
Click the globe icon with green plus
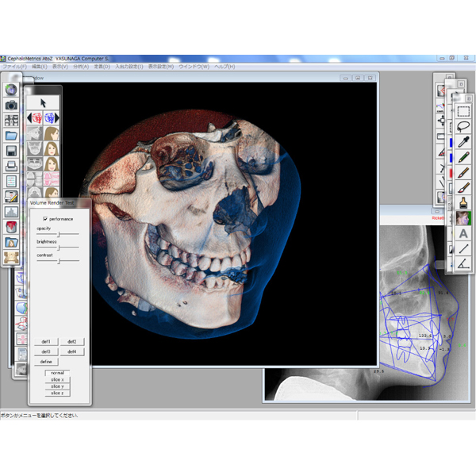coord(11,90)
